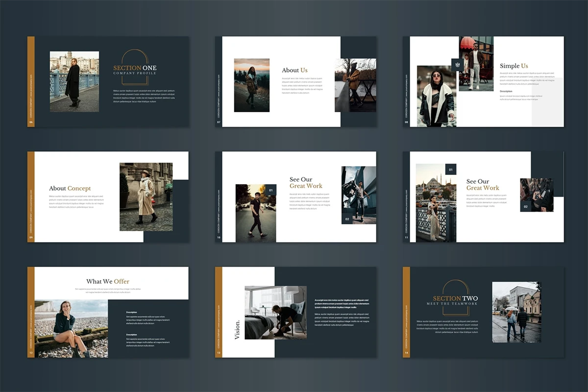
Task: Select photo of woman in beige trench coat
Action: click(x=146, y=196)
